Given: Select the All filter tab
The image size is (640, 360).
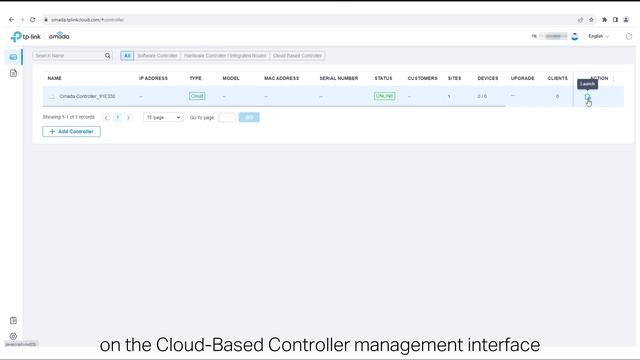Looking at the screenshot, I should click(x=127, y=56).
